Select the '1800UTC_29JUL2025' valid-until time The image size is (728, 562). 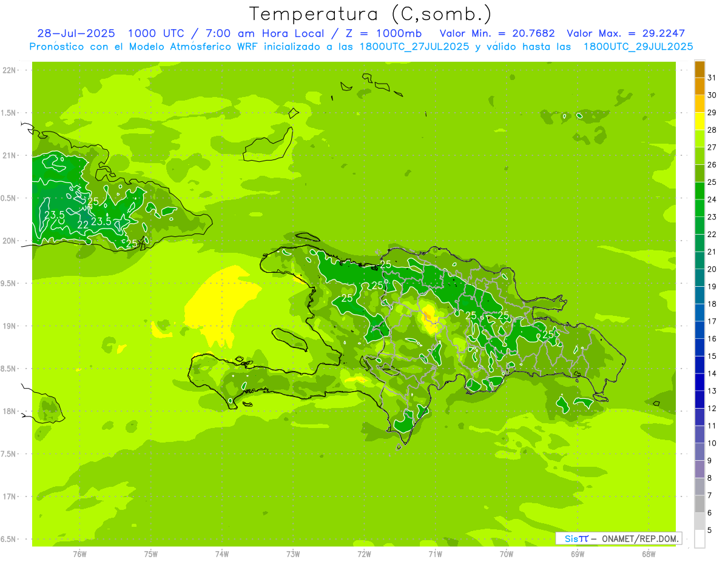pos(638,47)
